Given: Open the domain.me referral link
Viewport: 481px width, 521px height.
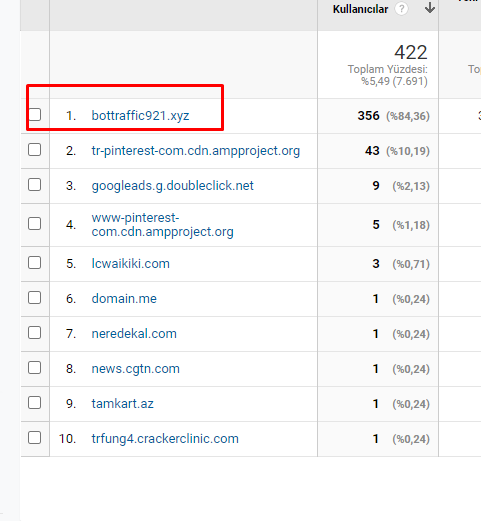Looking at the screenshot, I should click(x=124, y=299).
